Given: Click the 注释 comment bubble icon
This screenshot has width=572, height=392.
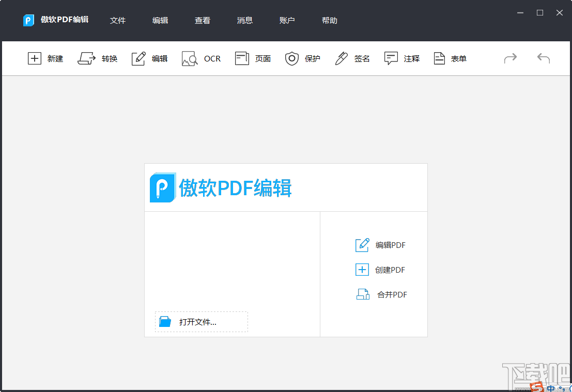Looking at the screenshot, I should [391, 58].
